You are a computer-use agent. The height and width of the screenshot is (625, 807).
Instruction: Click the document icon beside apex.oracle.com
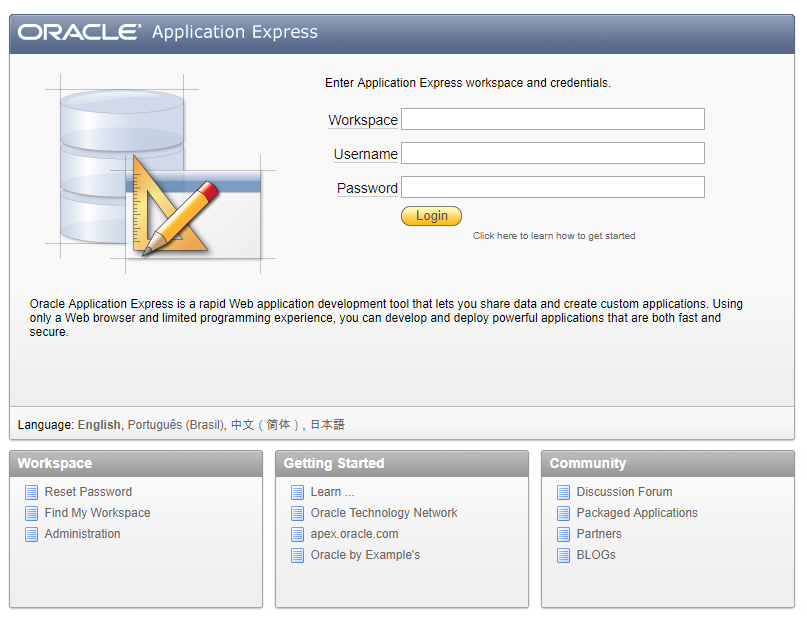pos(297,534)
